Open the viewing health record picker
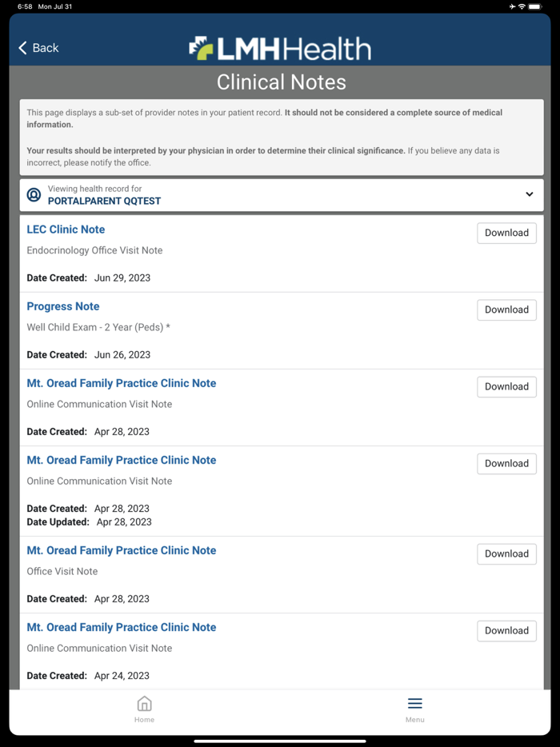Image resolution: width=560 pixels, height=747 pixels. click(x=280, y=194)
